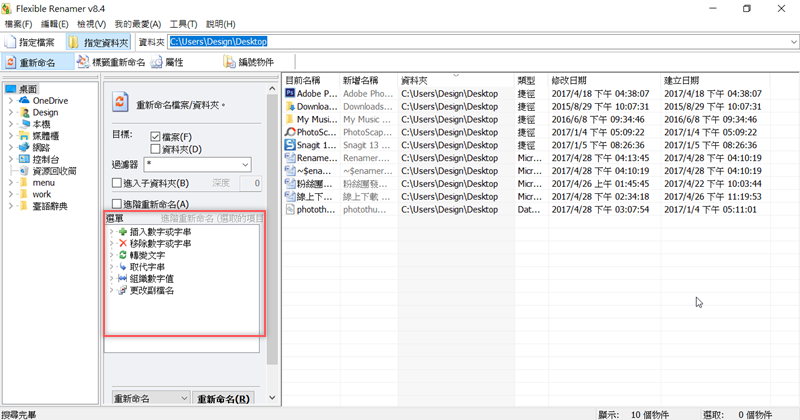Click the left panel scroll-down arrow
Viewport: 800px width, 420px height.
[272, 398]
